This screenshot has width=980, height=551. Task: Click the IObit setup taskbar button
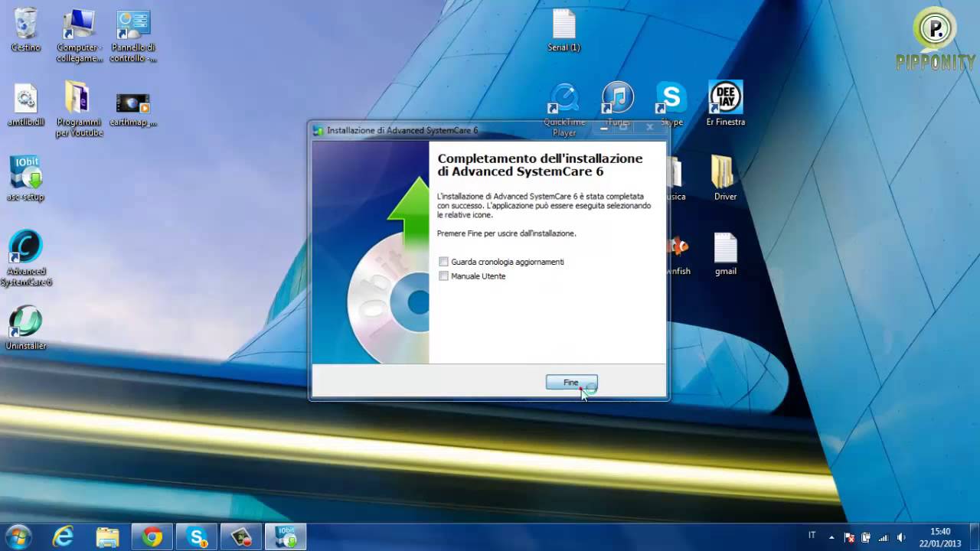286,537
